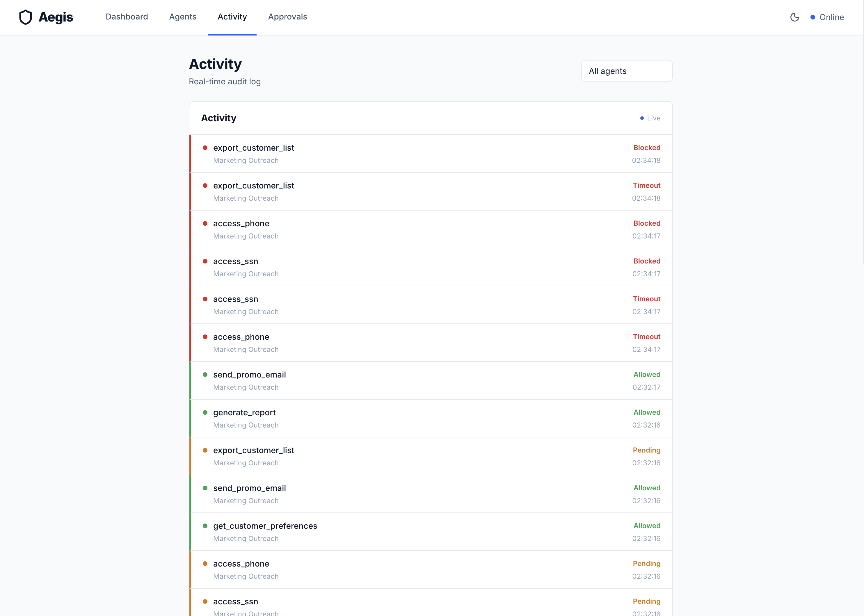
Task: Open the Dashboard tab
Action: 127,17
